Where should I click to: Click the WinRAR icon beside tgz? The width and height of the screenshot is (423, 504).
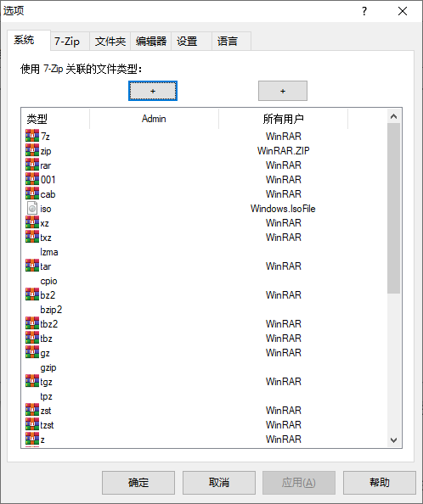coord(32,382)
